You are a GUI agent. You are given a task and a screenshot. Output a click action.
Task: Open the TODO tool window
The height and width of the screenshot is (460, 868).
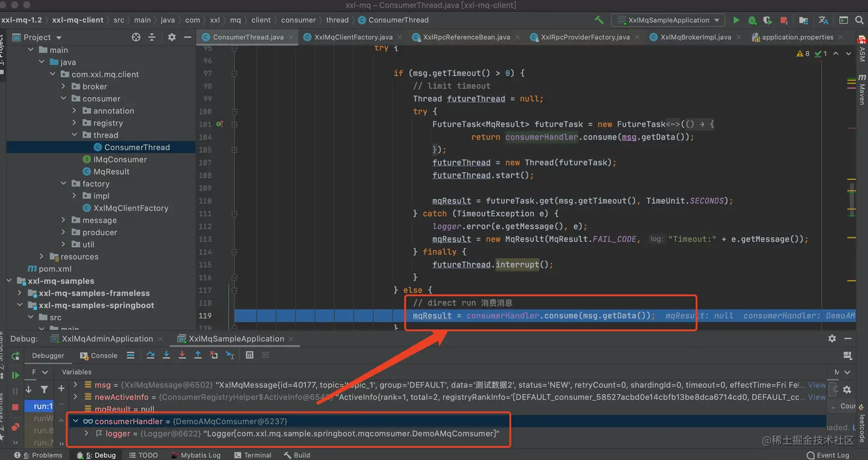[142, 455]
